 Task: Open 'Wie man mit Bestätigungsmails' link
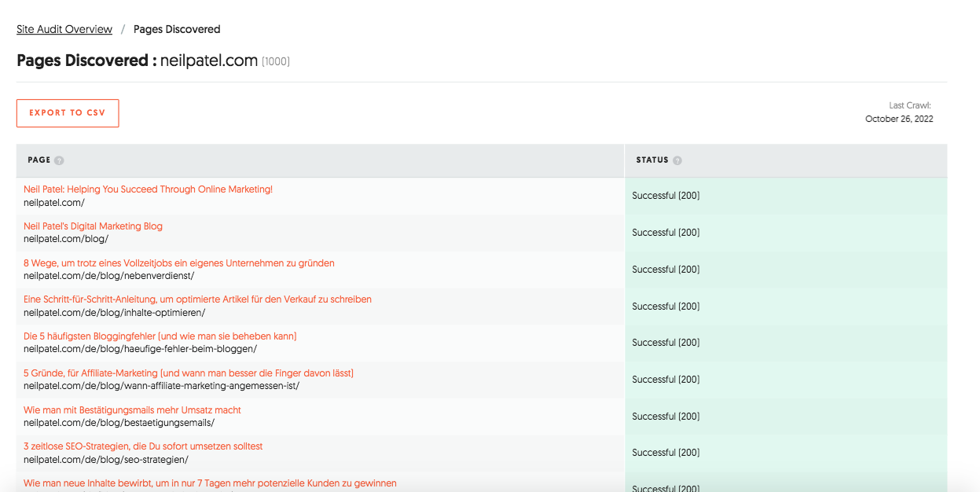click(x=132, y=410)
